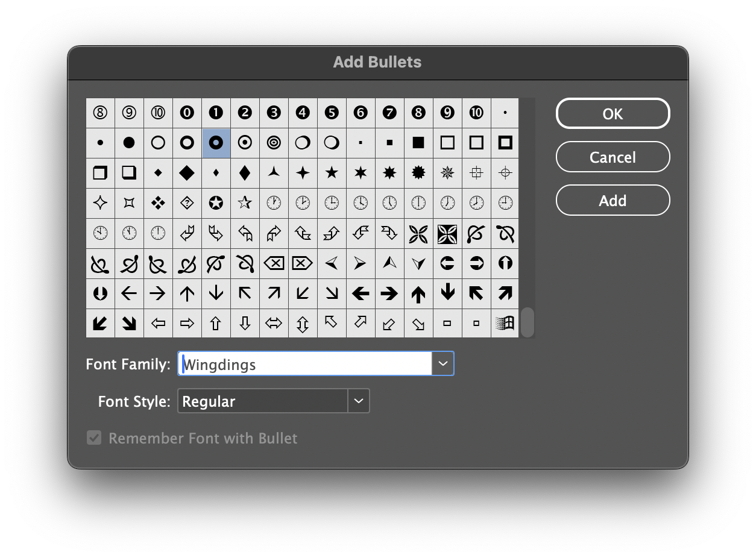The width and height of the screenshot is (756, 558).
Task: Select the Windows logo glyph at bottom right
Action: coord(505,324)
